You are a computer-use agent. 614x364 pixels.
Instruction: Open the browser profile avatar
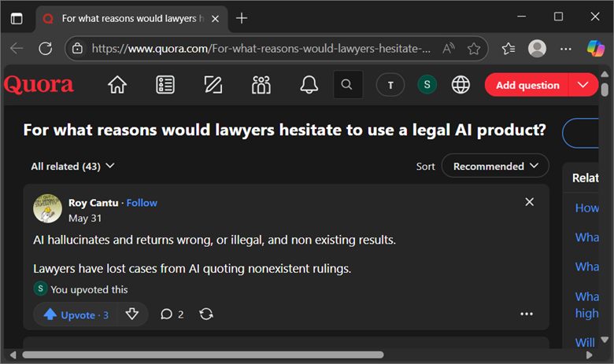pyautogui.click(x=537, y=49)
